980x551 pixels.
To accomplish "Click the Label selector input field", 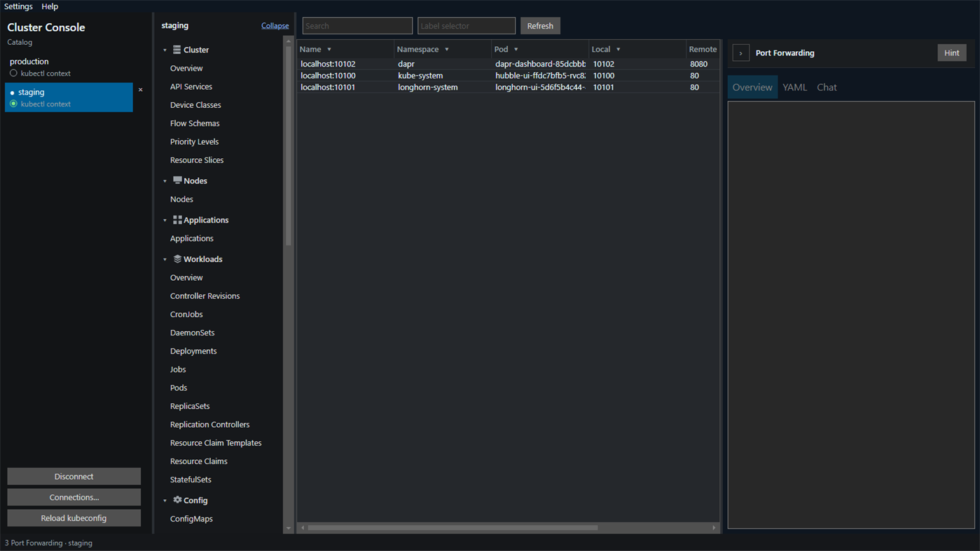I will (467, 26).
